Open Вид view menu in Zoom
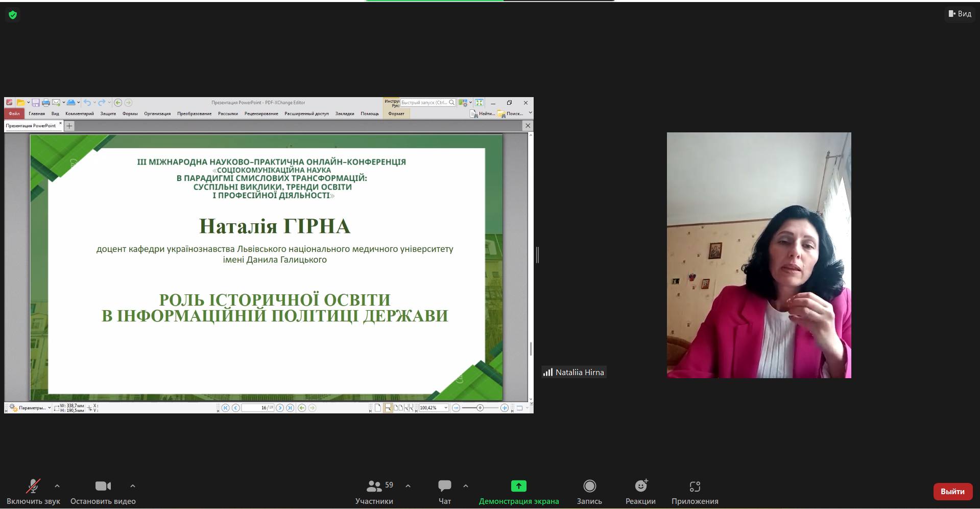The image size is (980, 509). click(960, 14)
